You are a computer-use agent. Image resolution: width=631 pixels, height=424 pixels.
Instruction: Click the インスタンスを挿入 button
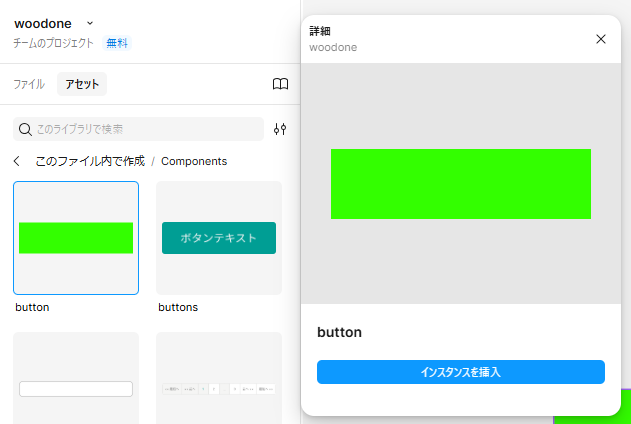pyautogui.click(x=461, y=372)
